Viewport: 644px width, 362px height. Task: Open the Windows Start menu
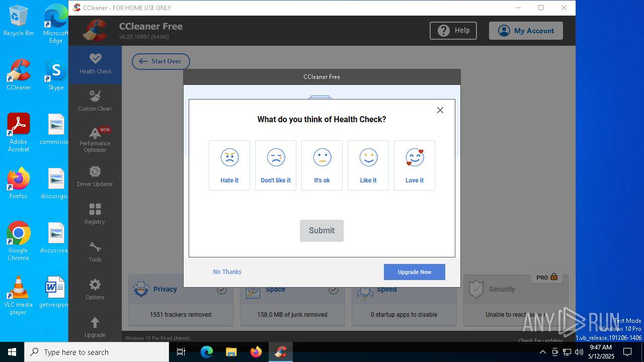coord(12,352)
